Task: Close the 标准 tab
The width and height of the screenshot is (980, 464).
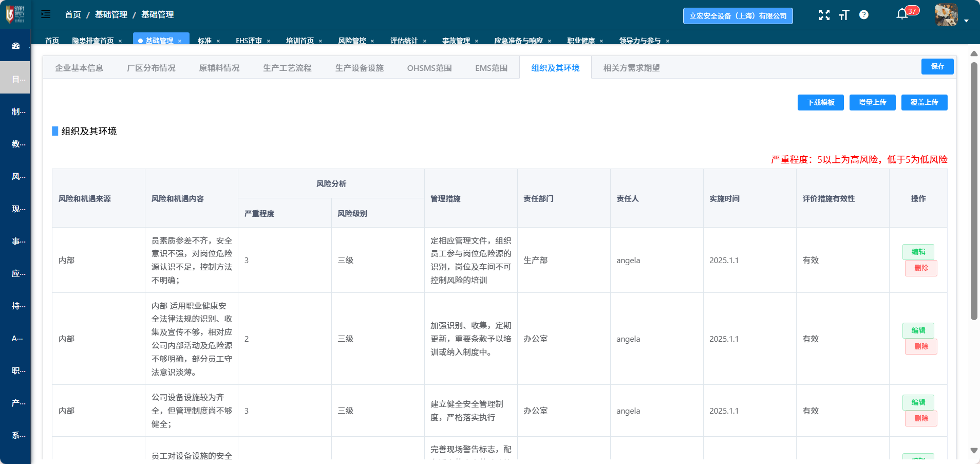Action: tap(218, 41)
